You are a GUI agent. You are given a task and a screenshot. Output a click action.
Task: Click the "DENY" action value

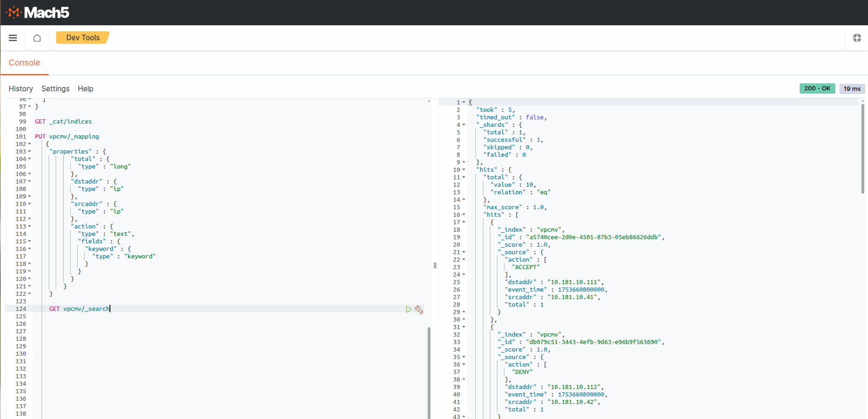[522, 372]
